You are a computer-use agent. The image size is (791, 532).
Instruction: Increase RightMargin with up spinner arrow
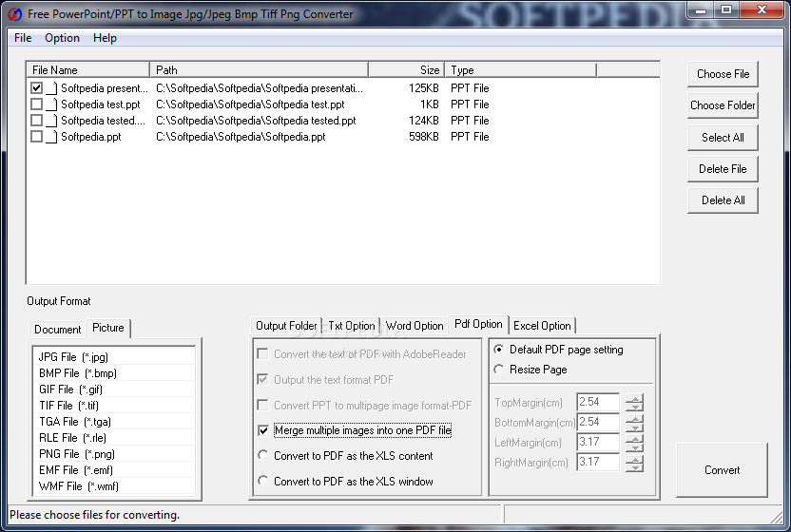pos(635,459)
